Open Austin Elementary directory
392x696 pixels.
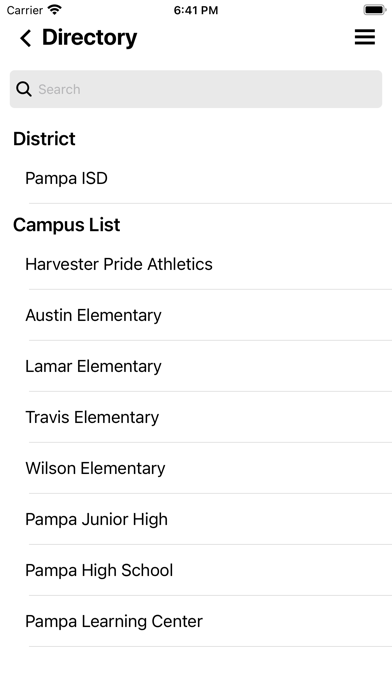tap(196, 316)
